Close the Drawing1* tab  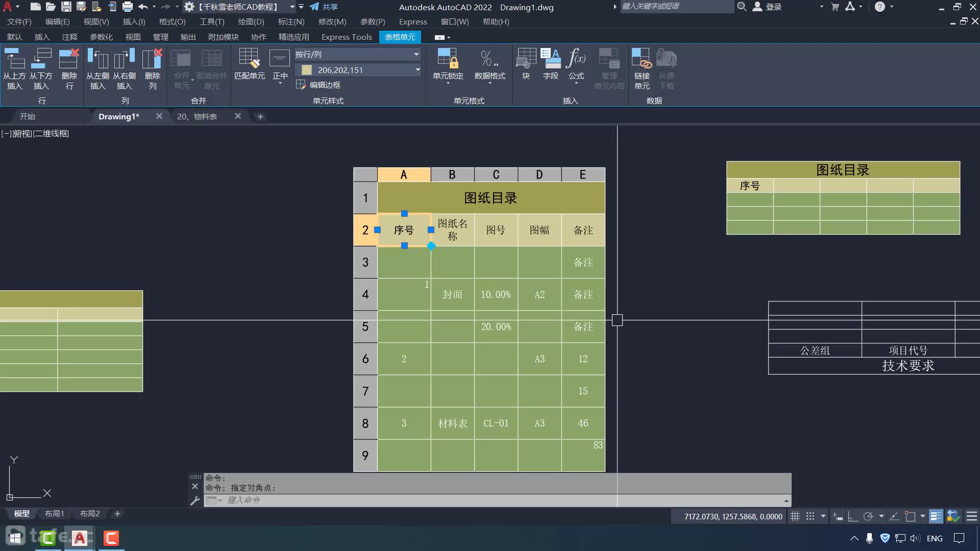(x=159, y=116)
